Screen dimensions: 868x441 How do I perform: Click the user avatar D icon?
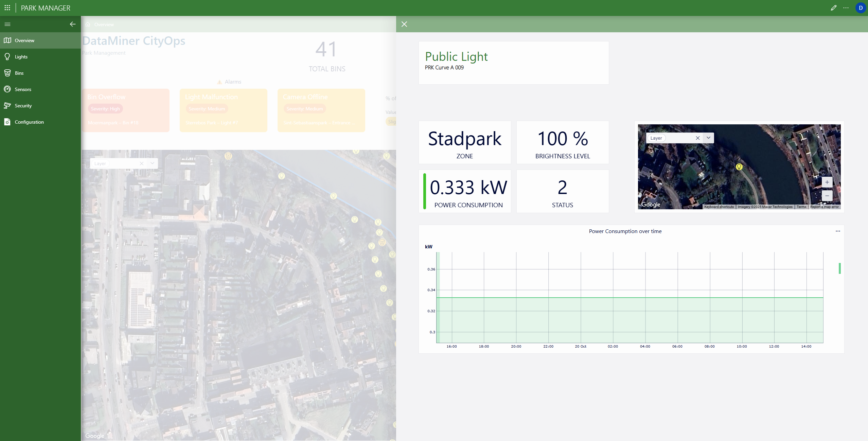click(860, 8)
